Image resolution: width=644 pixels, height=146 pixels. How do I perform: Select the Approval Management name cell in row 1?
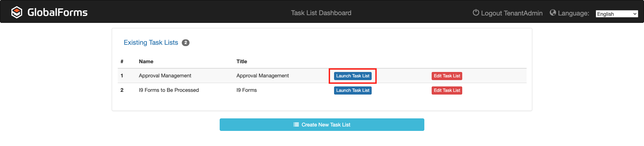pos(165,76)
